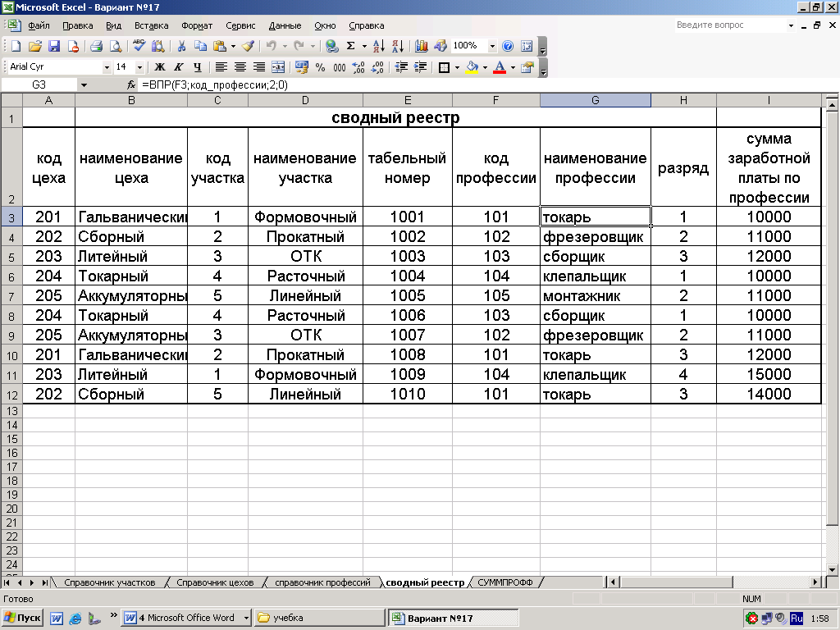Viewport: 840px width, 630px height.
Task: Toggle underline Ч formatting
Action: 197,67
